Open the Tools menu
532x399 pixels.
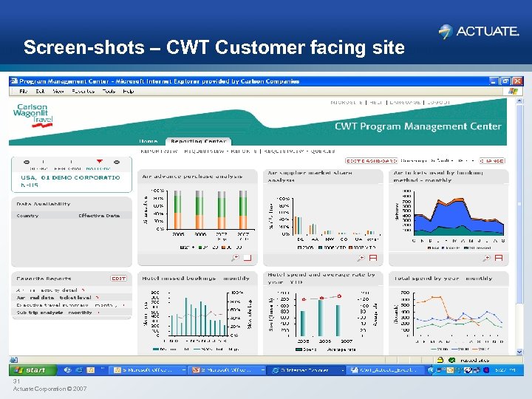click(109, 92)
